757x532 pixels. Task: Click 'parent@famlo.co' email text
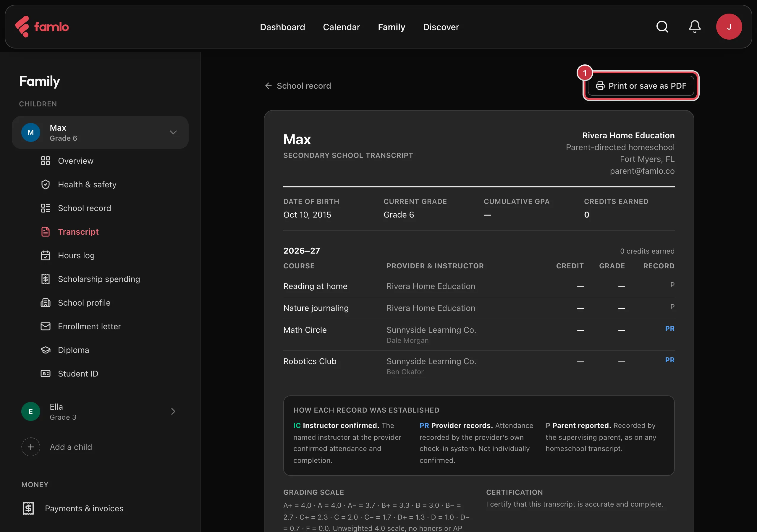[x=642, y=171]
